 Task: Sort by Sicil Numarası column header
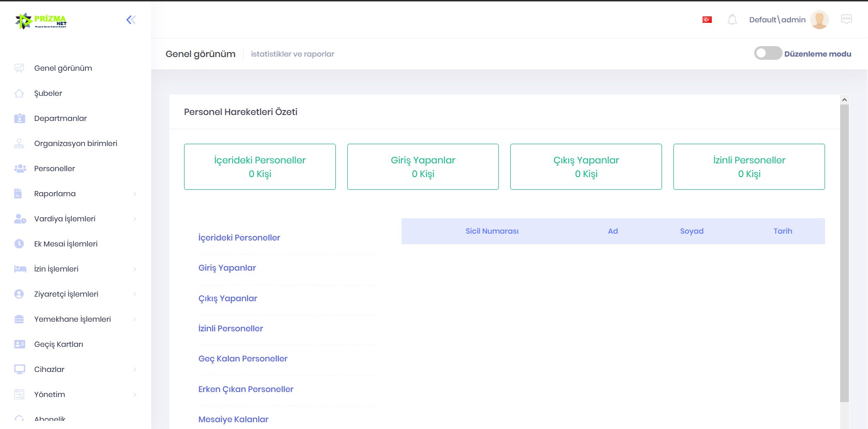pyautogui.click(x=492, y=231)
